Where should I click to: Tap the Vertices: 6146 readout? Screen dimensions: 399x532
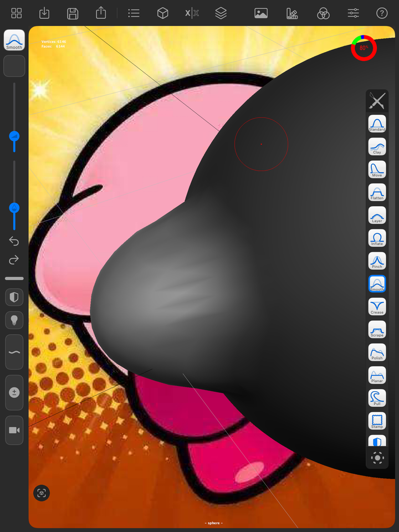[54, 42]
